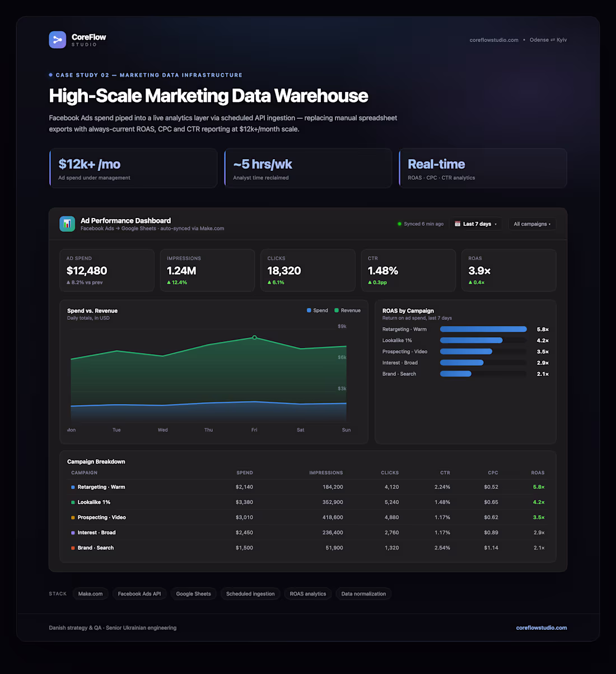The width and height of the screenshot is (616, 674).
Task: Click the 236,400 impressions cell
Action: pos(333,533)
